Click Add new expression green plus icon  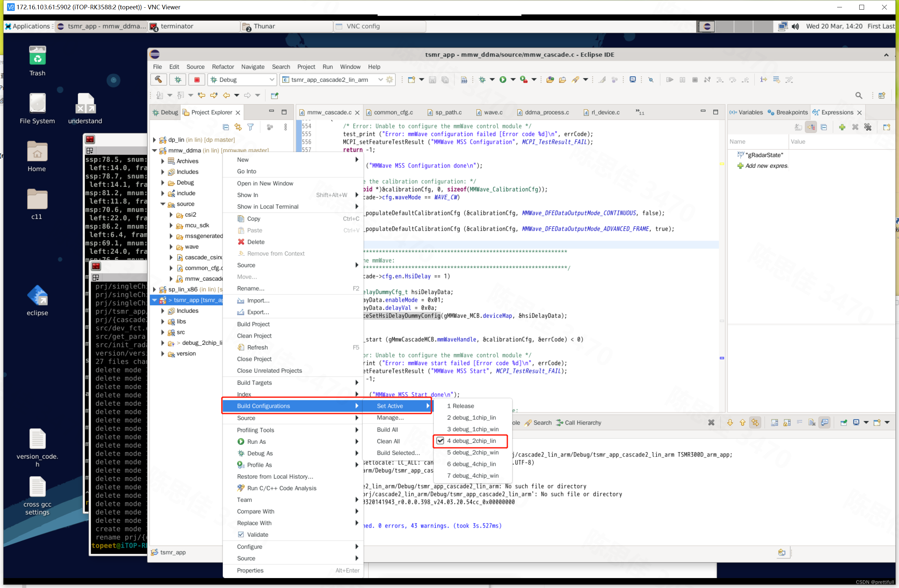point(842,127)
